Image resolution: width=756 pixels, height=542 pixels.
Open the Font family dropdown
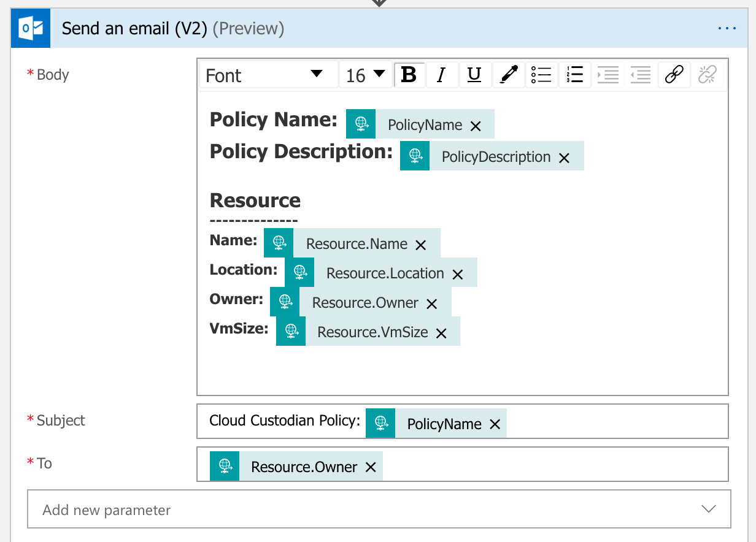(268, 75)
